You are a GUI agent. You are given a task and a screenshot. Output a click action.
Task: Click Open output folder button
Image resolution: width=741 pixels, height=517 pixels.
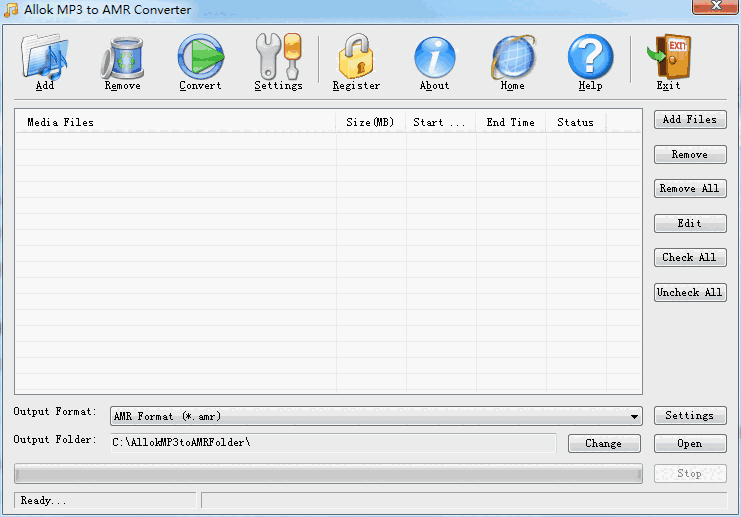pyautogui.click(x=690, y=443)
